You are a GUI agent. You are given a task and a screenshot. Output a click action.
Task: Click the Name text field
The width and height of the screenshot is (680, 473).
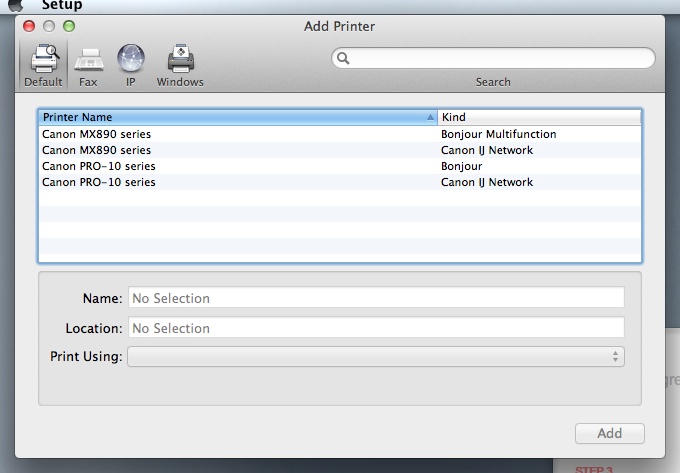coord(375,298)
